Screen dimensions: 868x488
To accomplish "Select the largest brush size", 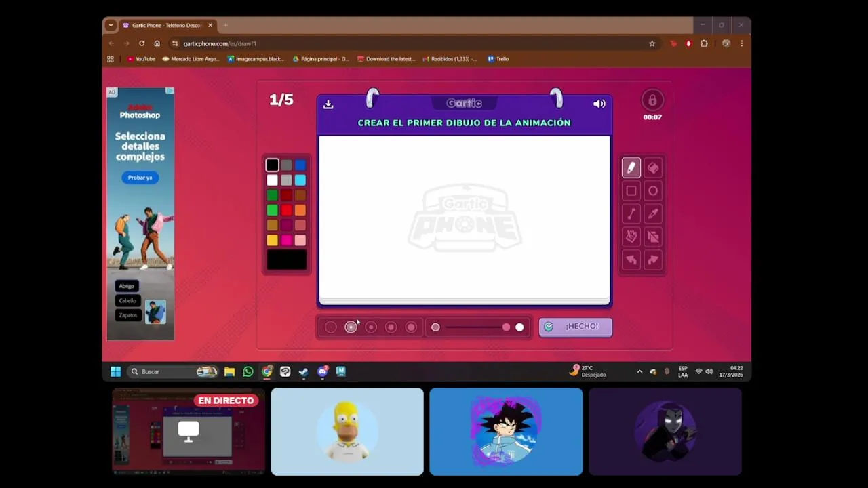I will point(411,327).
